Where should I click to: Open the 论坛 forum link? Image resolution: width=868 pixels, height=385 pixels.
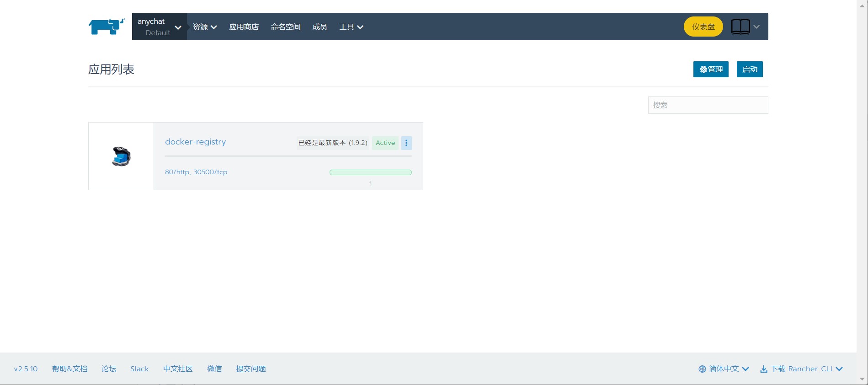tap(109, 369)
